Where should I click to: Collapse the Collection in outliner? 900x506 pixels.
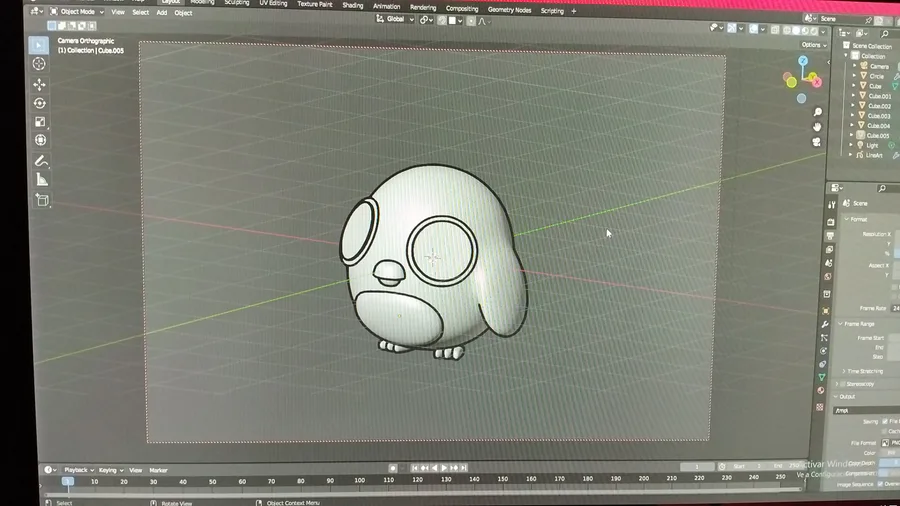pyautogui.click(x=846, y=56)
